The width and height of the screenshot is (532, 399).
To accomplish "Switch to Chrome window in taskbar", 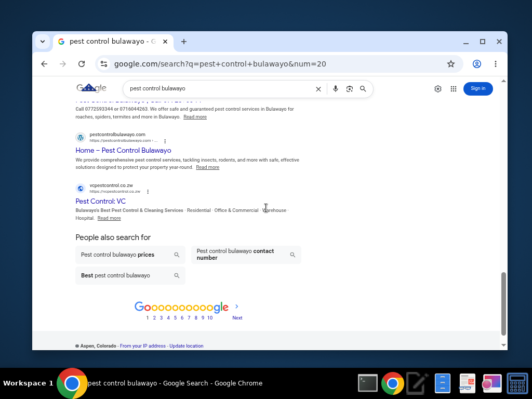I will click(x=159, y=383).
